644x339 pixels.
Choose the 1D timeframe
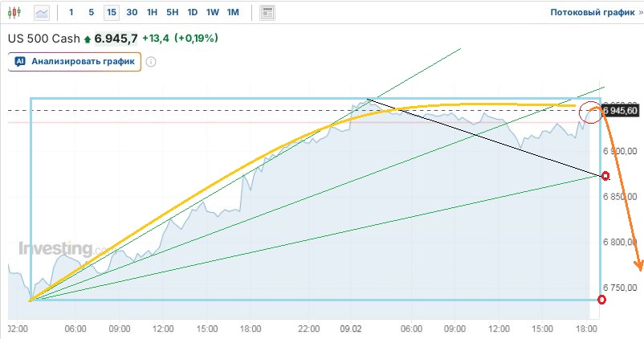[192, 13]
